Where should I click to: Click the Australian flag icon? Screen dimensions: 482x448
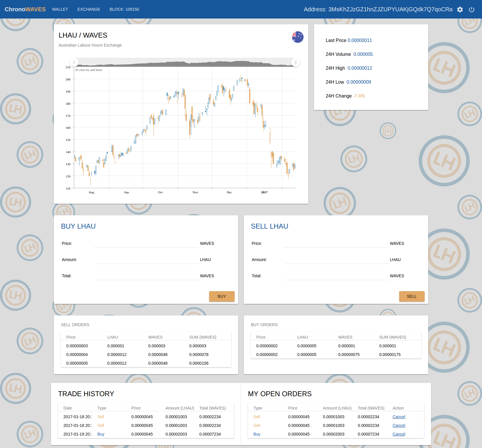(x=297, y=37)
